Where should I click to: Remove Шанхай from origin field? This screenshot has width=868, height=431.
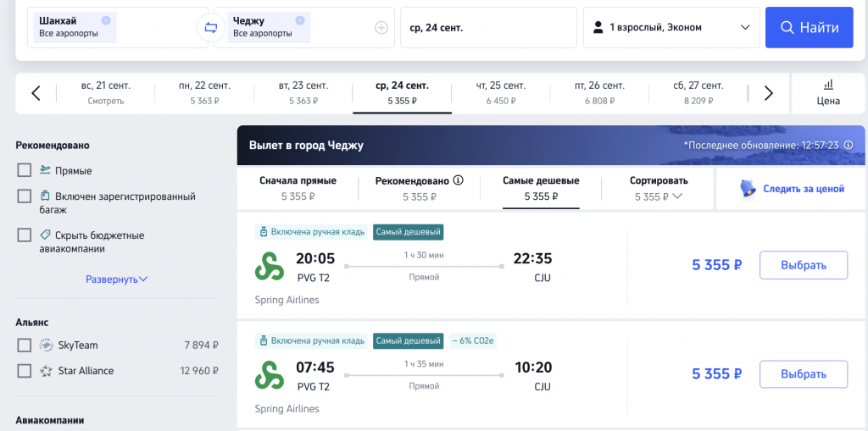pos(106,20)
